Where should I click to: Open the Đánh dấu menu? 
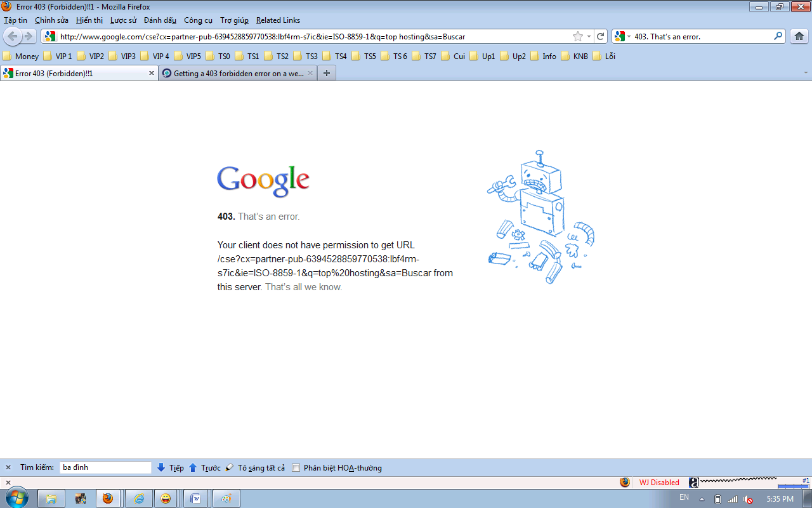tap(160, 20)
